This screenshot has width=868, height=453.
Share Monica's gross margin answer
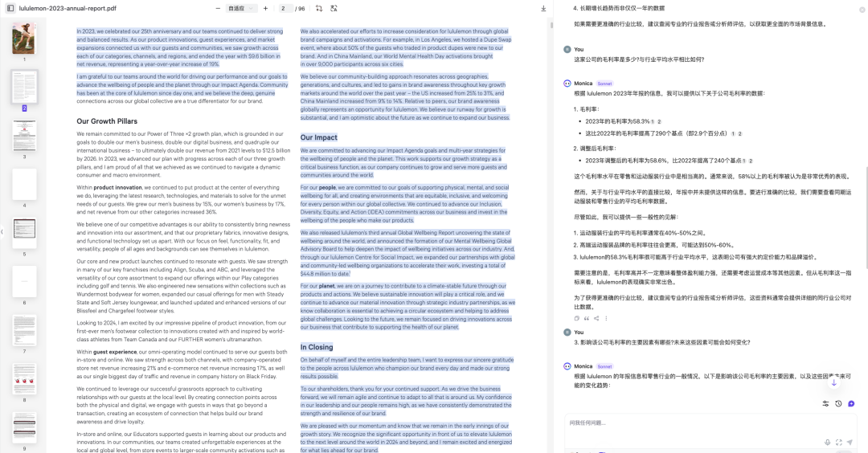pyautogui.click(x=596, y=319)
